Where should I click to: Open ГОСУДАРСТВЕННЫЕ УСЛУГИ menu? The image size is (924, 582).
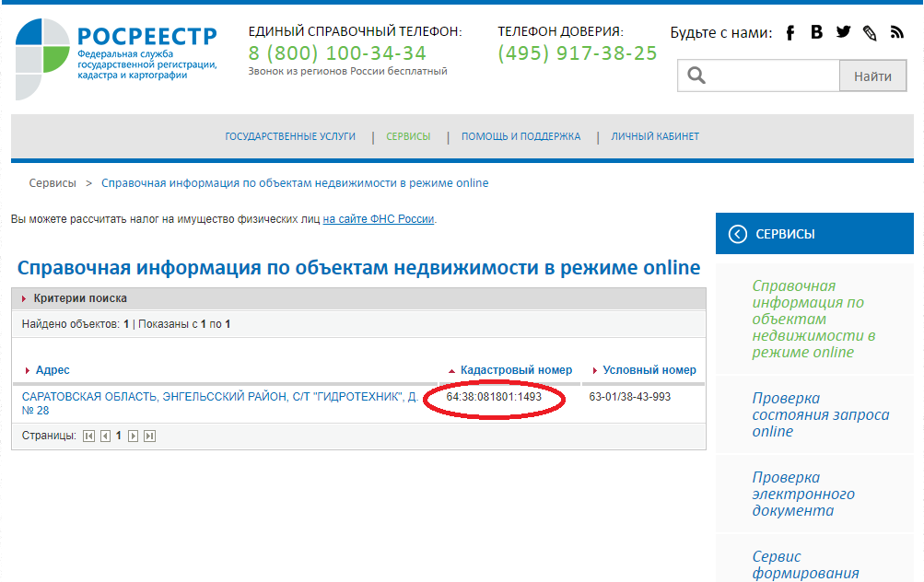[x=290, y=136]
